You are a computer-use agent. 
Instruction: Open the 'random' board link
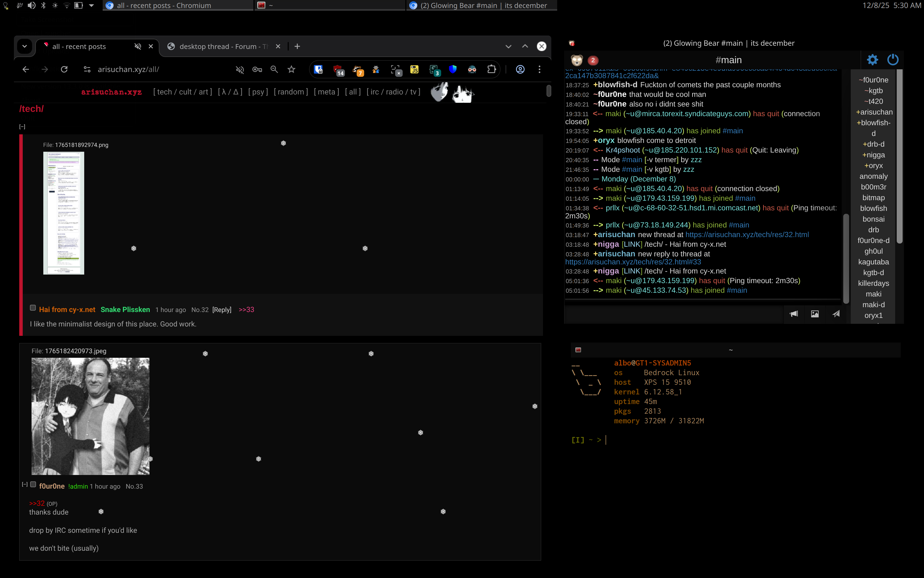(291, 92)
